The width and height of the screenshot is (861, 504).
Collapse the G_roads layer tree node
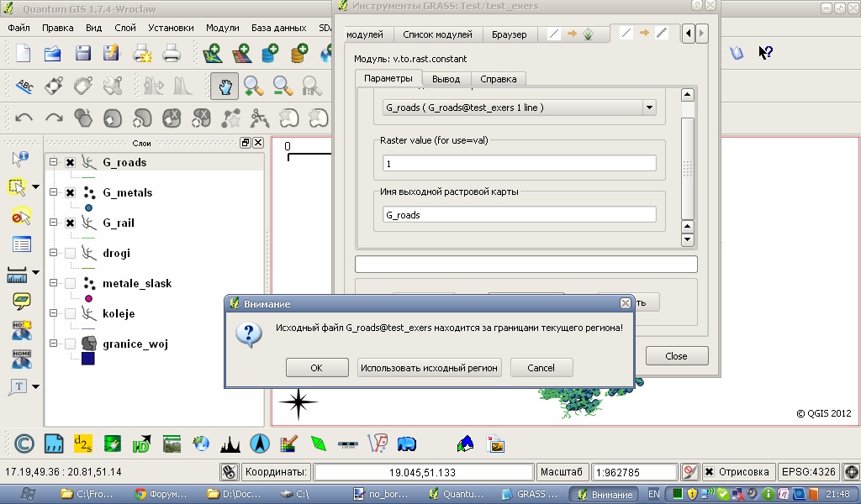(x=53, y=162)
